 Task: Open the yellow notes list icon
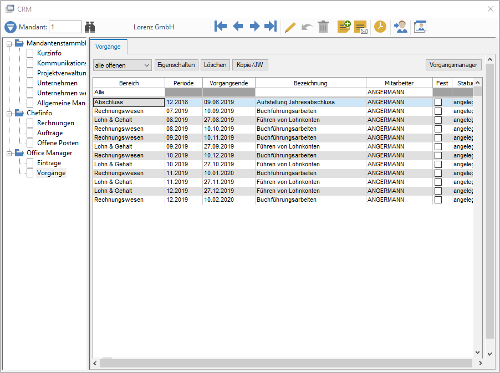pyautogui.click(x=361, y=27)
